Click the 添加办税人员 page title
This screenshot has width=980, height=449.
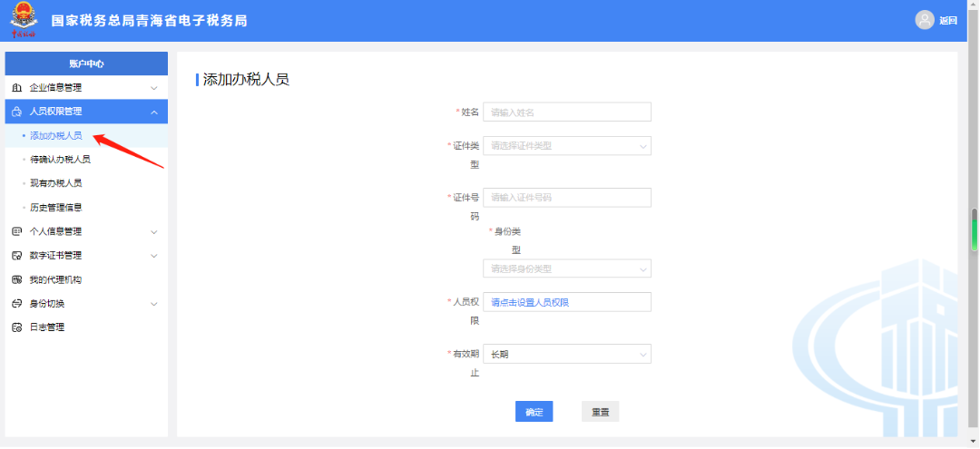click(246, 80)
